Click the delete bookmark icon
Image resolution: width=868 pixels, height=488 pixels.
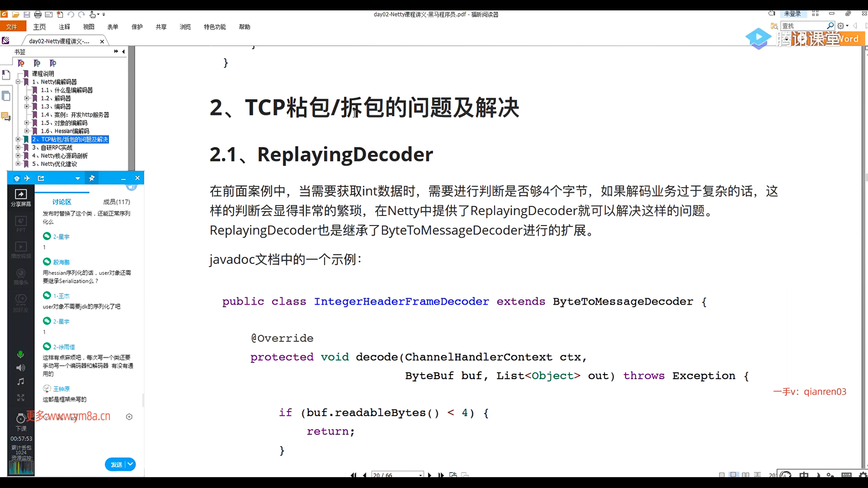pos(21,63)
